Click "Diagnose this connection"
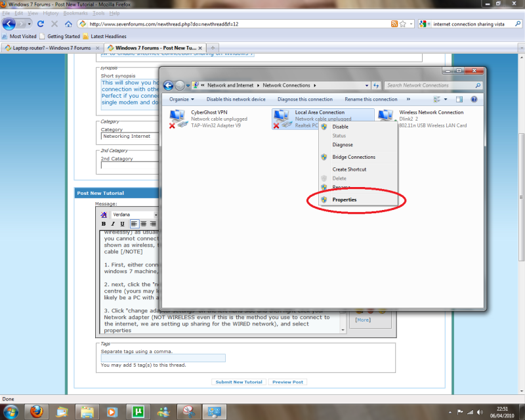Viewport: 525px width, 420px height. coord(305,99)
